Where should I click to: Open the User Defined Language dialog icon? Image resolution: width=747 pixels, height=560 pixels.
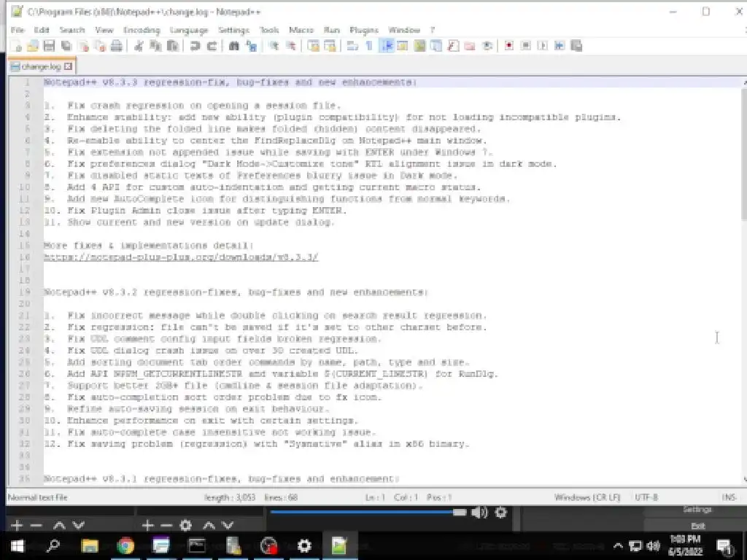tap(403, 46)
